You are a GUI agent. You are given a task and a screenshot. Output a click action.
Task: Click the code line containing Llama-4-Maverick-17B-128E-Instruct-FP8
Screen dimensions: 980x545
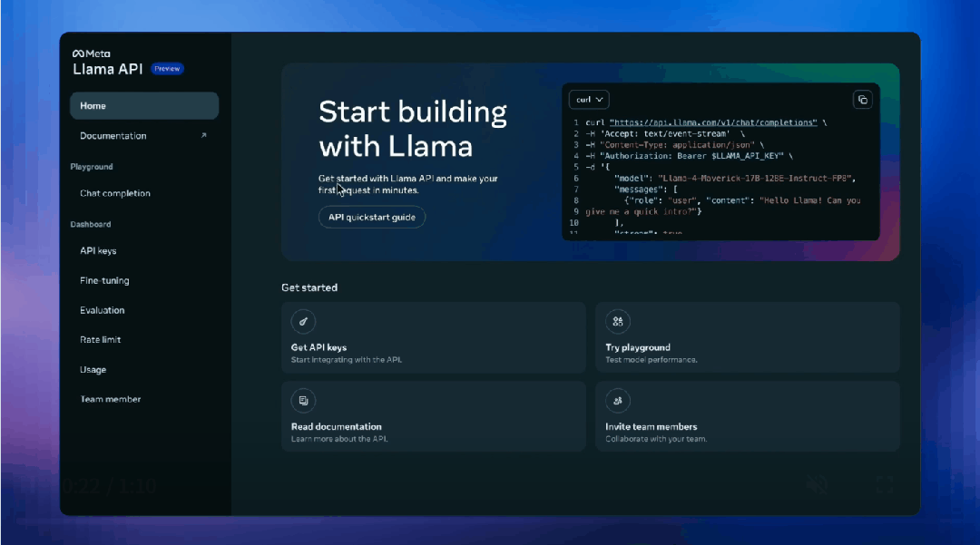(x=734, y=179)
